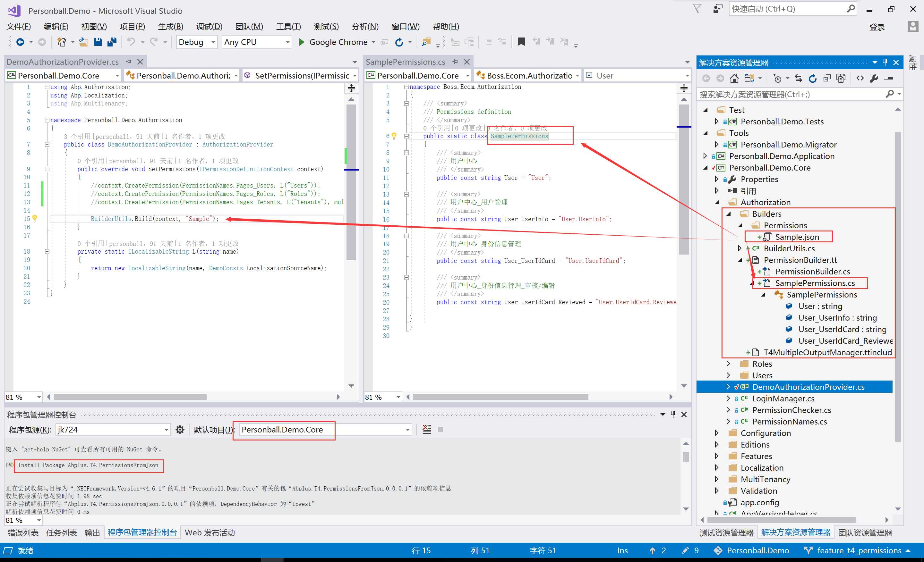Select LoginManager.cs in Solution Explorer
The height and width of the screenshot is (562, 924).
783,398
